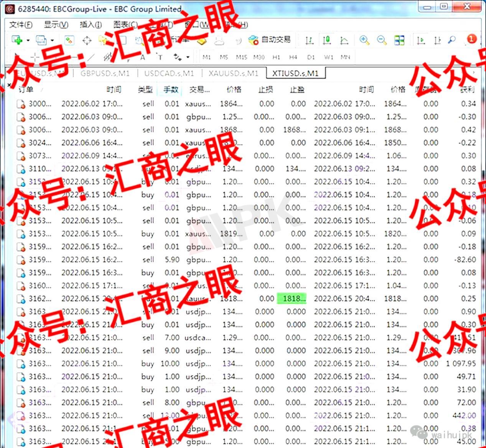
Task: Click the green highlighted 1818... cell
Action: tap(292, 299)
